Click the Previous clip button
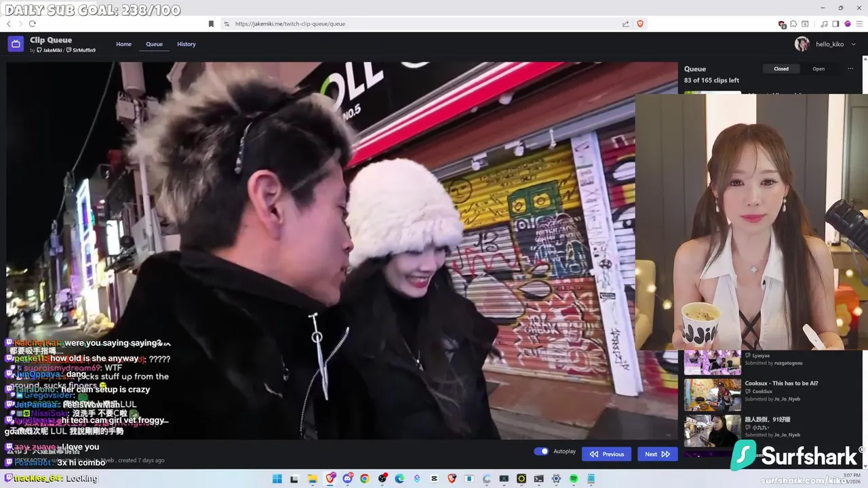Screen dimensions: 868x488 (606, 454)
